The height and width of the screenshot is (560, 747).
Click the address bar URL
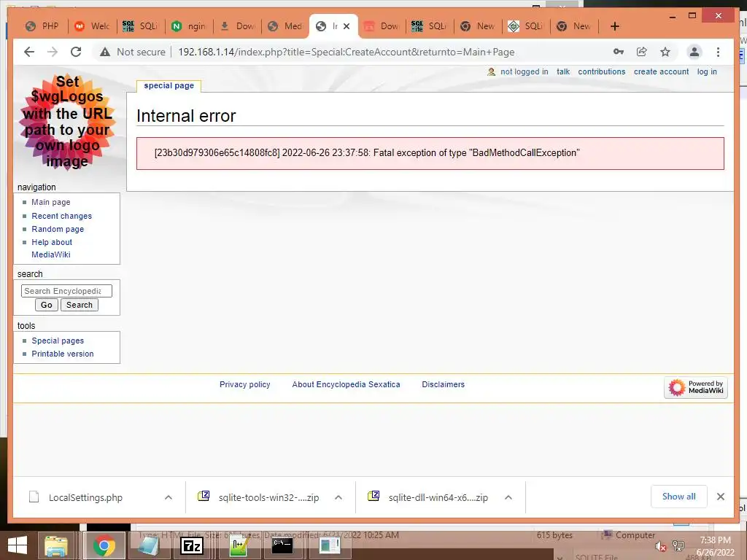click(x=347, y=52)
